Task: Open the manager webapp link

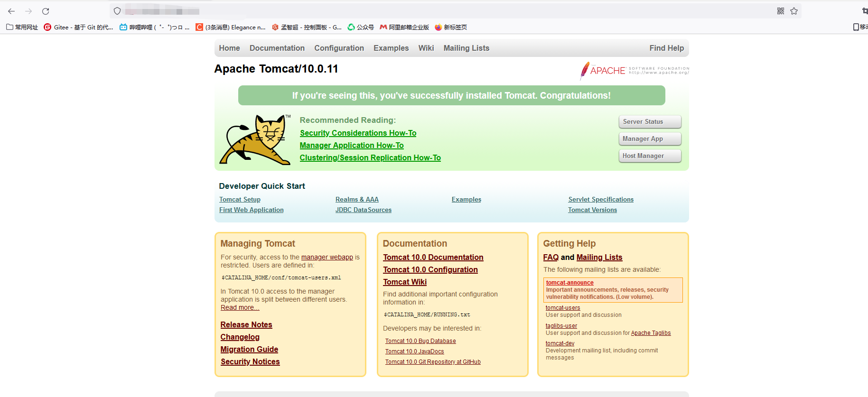Action: click(327, 257)
